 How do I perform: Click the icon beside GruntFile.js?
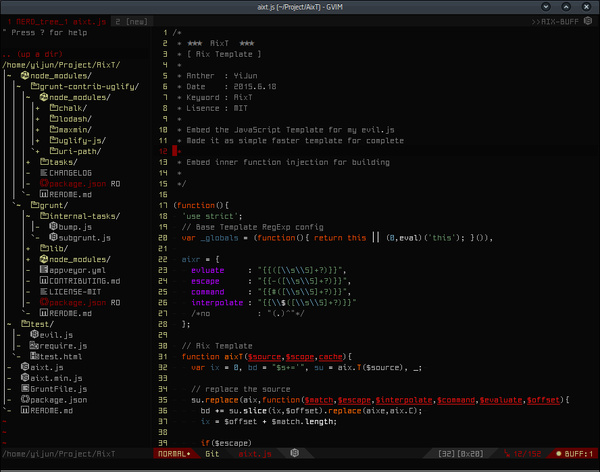[25, 389]
